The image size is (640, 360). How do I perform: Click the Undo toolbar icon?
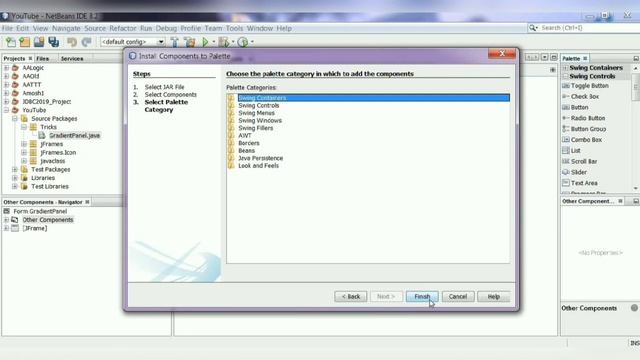pyautogui.click(x=72, y=42)
